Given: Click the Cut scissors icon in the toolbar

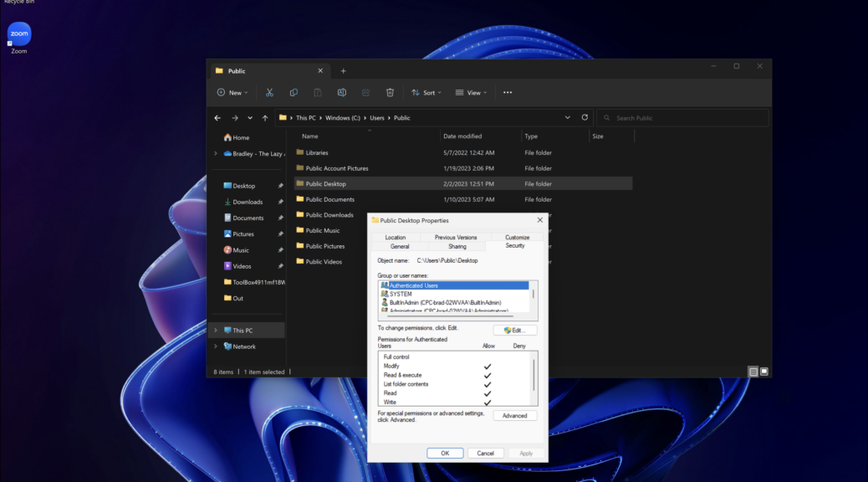Looking at the screenshot, I should pos(269,93).
